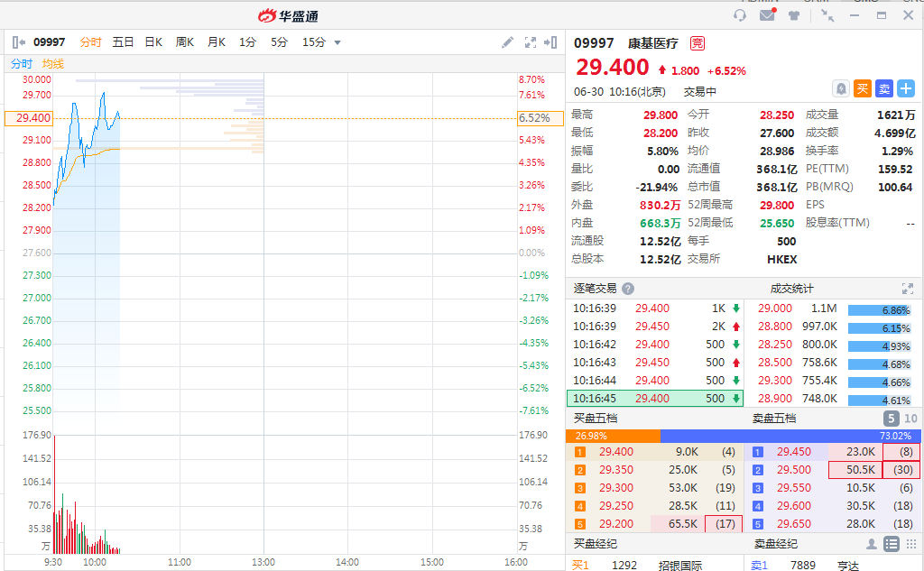
Task: Expand the 成交统计 panel
Action: [908, 289]
